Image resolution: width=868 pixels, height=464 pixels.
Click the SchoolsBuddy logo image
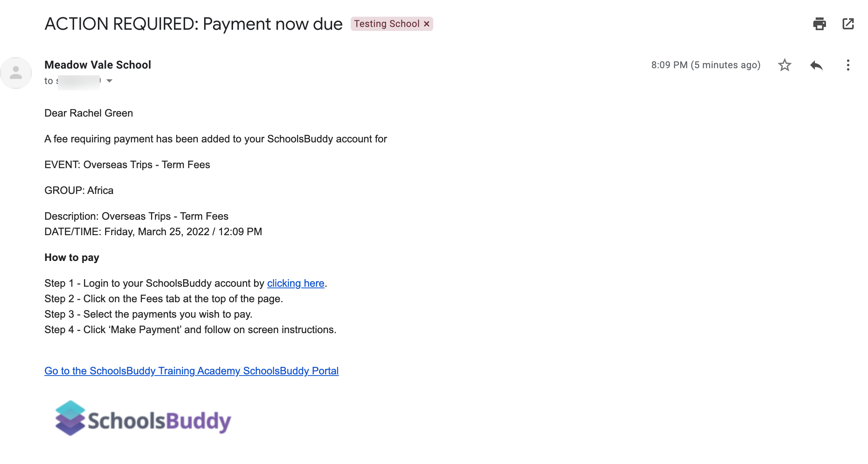143,419
